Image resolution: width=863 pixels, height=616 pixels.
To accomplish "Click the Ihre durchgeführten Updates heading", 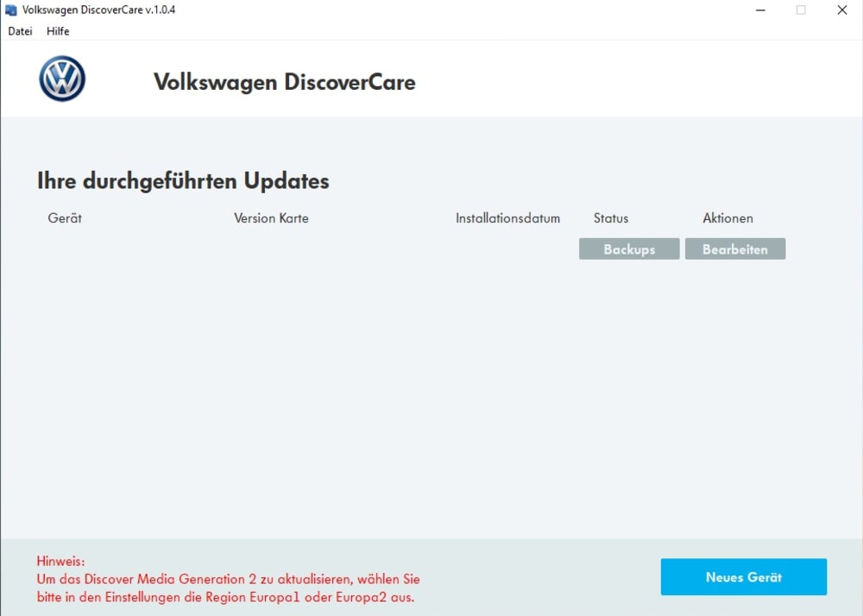I will click(x=183, y=181).
